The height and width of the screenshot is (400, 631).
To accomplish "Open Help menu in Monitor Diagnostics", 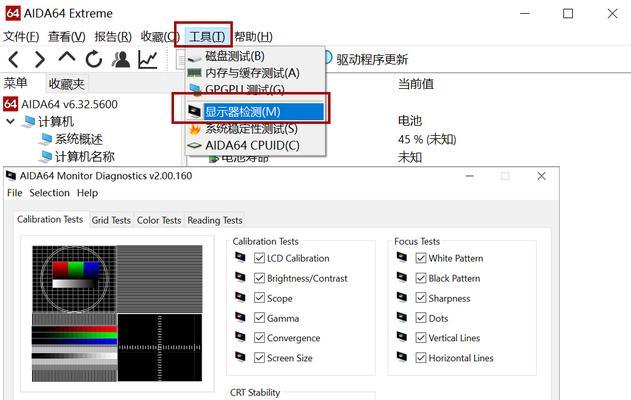I will [87, 193].
